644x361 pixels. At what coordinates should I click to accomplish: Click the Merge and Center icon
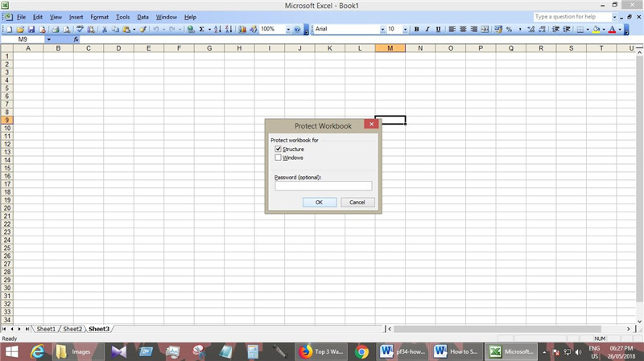(485, 29)
